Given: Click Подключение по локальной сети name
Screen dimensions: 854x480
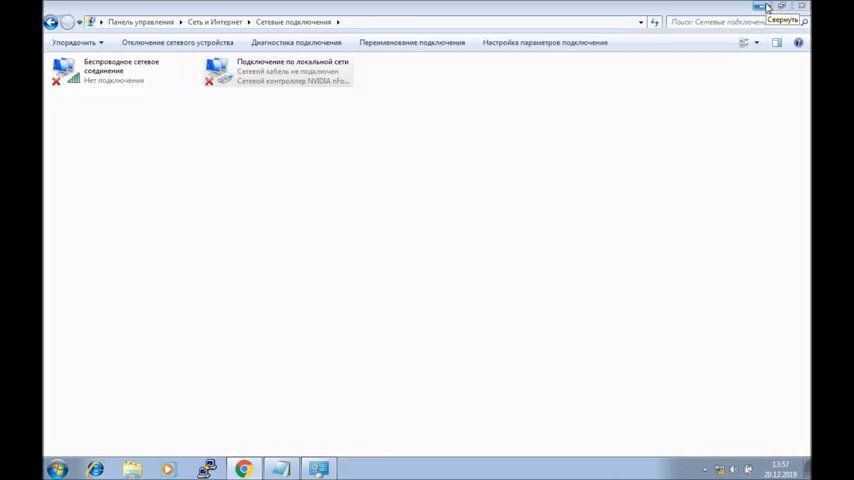Looking at the screenshot, I should [292, 62].
